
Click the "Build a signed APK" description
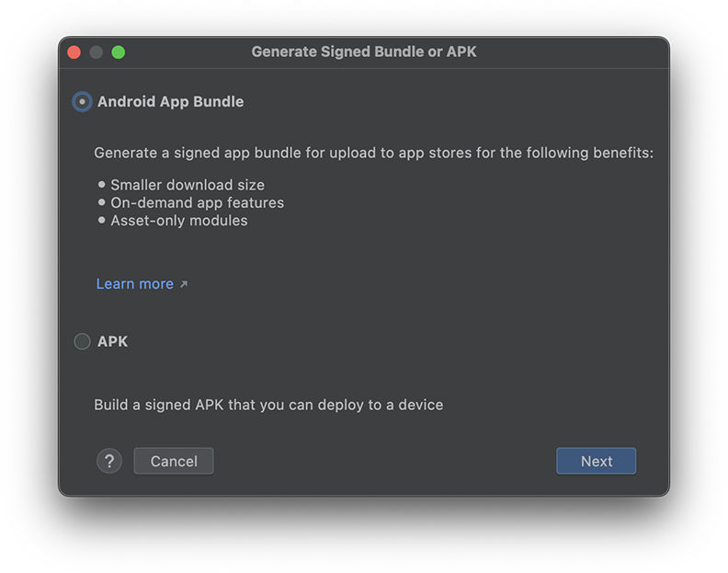pos(268,405)
